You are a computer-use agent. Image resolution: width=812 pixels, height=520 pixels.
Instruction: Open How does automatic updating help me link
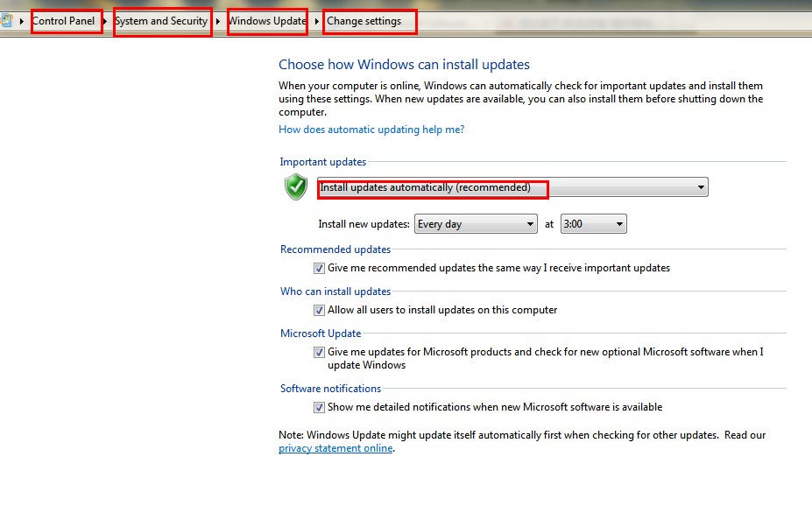(371, 130)
